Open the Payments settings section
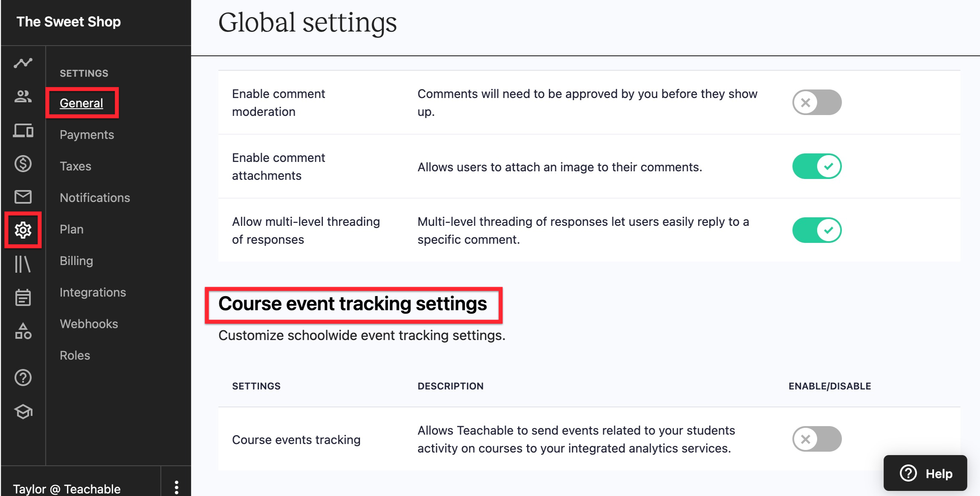The image size is (980, 496). point(87,134)
